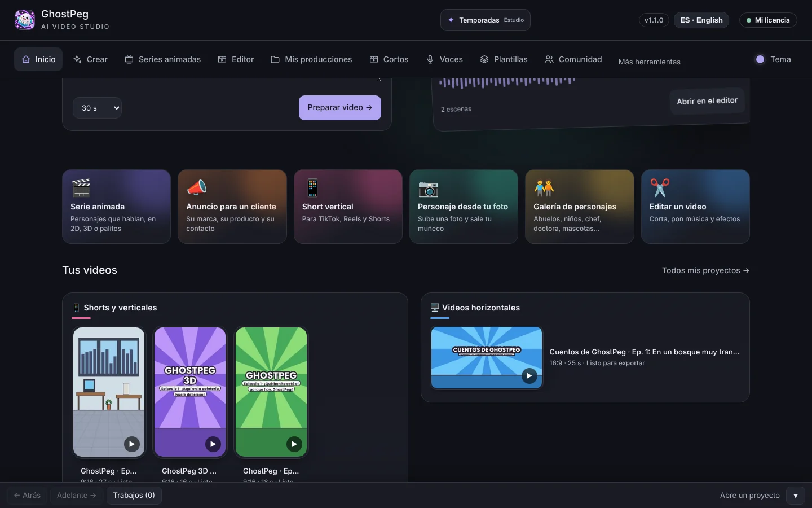Click the Atrás back button
The image size is (812, 508).
(x=27, y=495)
